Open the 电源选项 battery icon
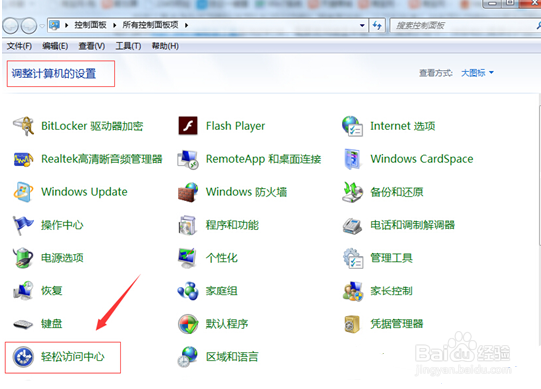 point(23,258)
